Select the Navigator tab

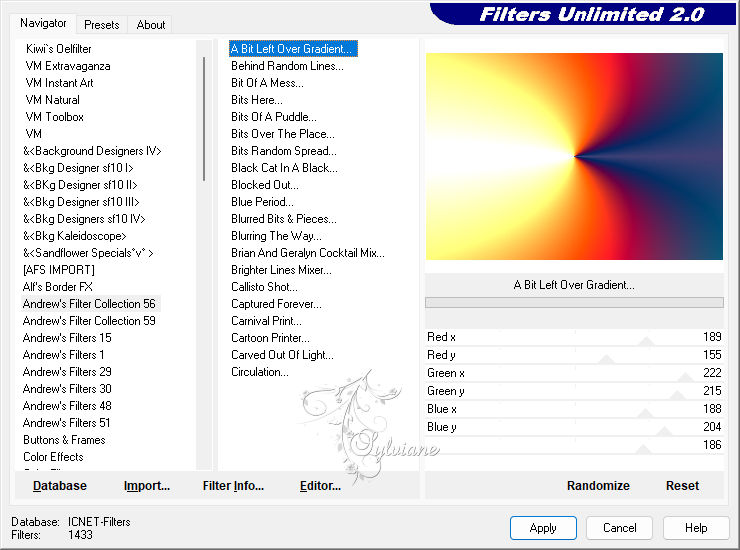pos(43,23)
